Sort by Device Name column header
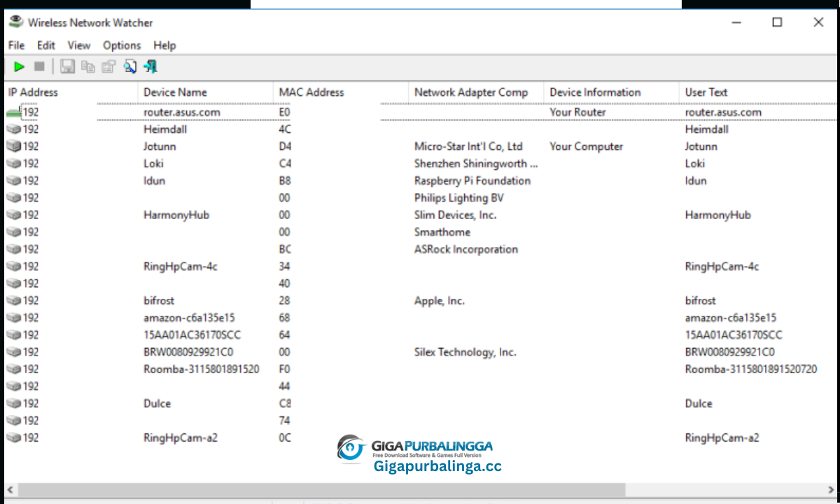 click(206, 92)
